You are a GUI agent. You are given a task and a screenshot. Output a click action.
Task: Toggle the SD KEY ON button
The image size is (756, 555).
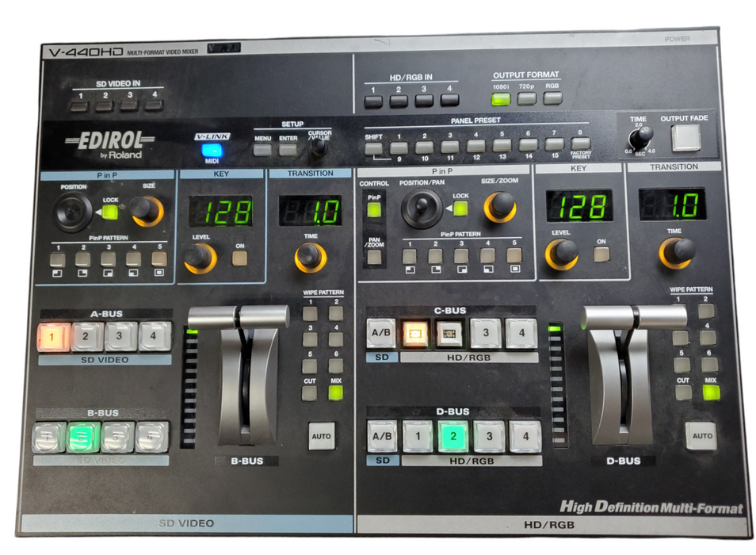tap(239, 258)
